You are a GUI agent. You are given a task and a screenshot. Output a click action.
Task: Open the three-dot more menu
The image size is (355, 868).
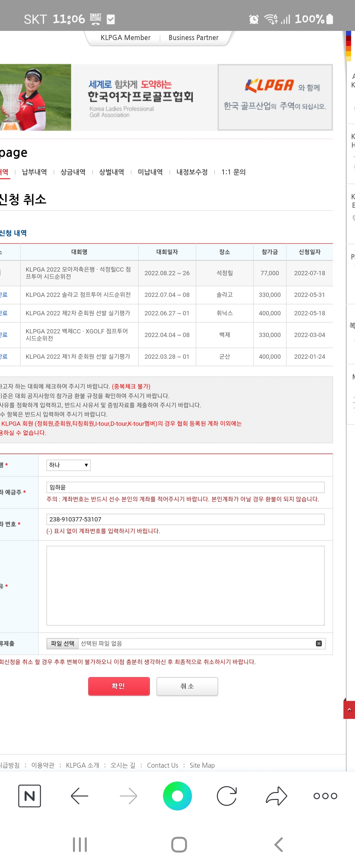[x=325, y=796]
